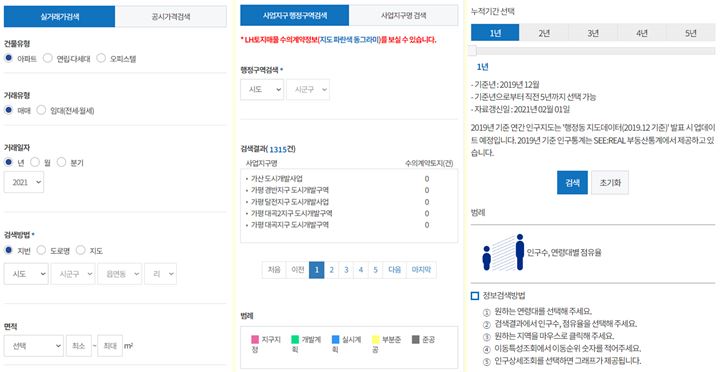Viewport: 720px width, 372px height.
Task: Open 시도 dropdown under 검색방법
Action: [x=26, y=274]
